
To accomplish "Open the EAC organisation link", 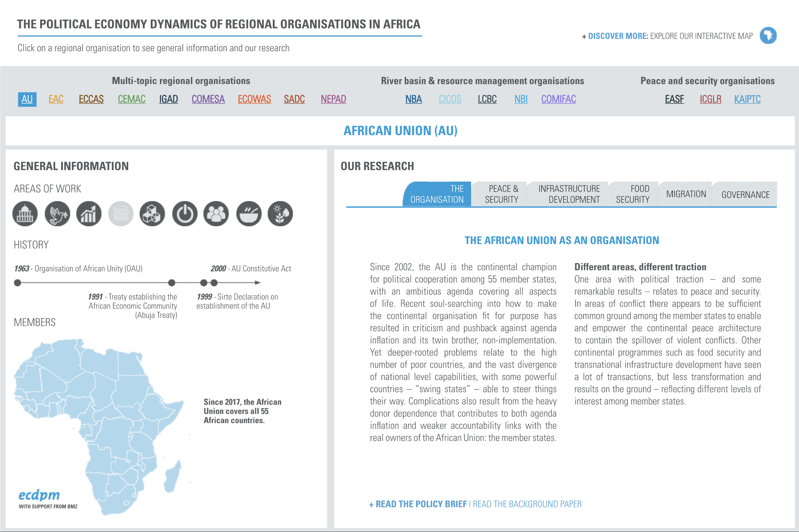I will (x=56, y=99).
